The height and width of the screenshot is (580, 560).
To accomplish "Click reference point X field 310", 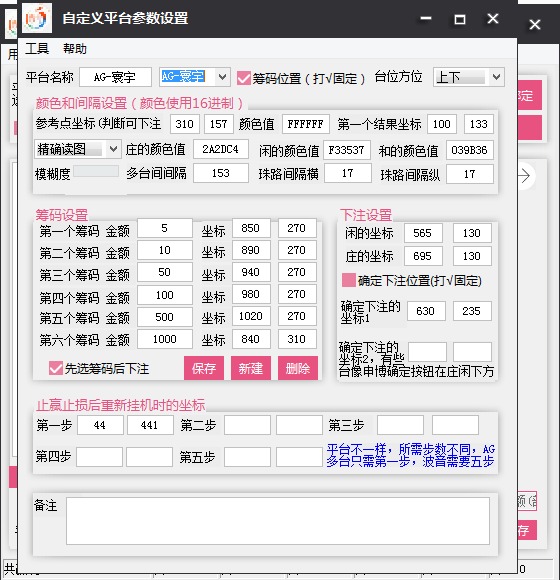I will (x=185, y=124).
